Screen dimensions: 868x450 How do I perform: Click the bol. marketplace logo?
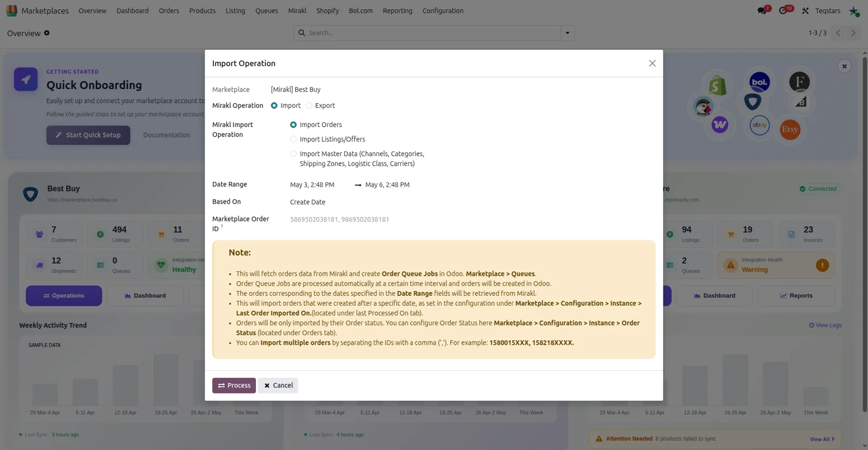click(759, 83)
